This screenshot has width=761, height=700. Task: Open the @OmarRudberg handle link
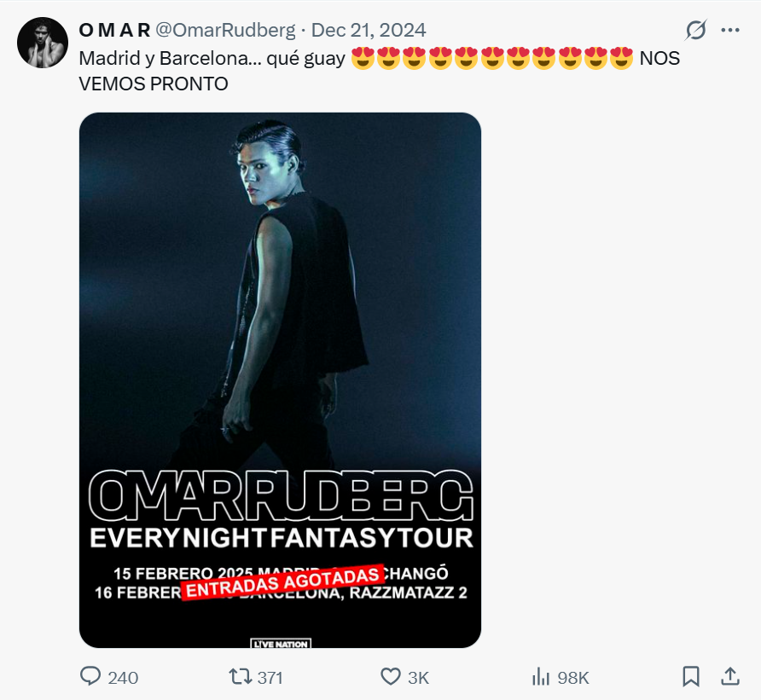coord(225,31)
